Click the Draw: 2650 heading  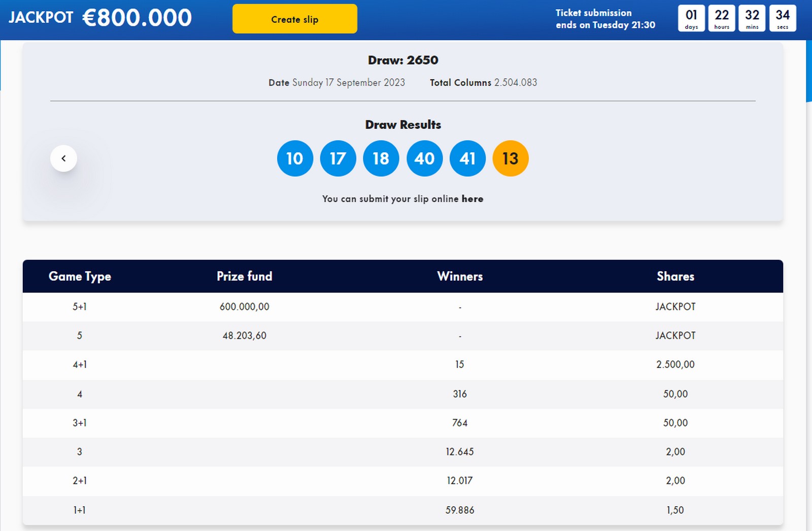click(403, 60)
